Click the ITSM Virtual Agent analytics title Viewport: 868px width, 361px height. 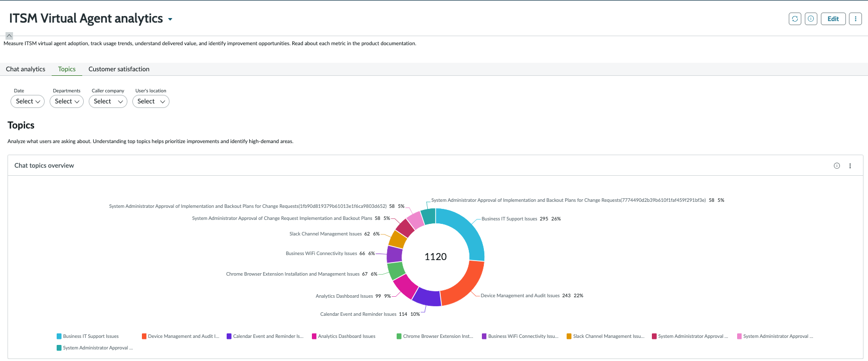(86, 19)
